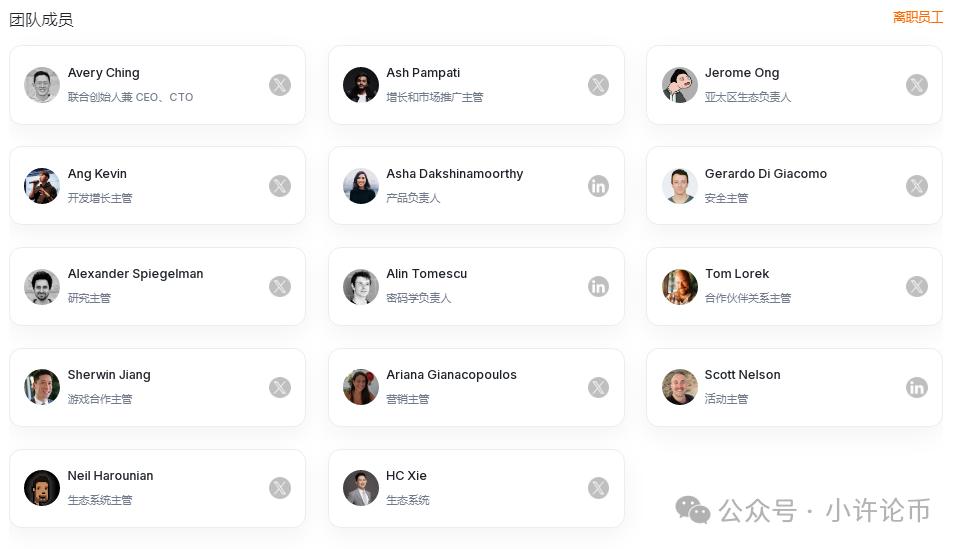Open Jerome Ong's X profile icon

(x=917, y=85)
